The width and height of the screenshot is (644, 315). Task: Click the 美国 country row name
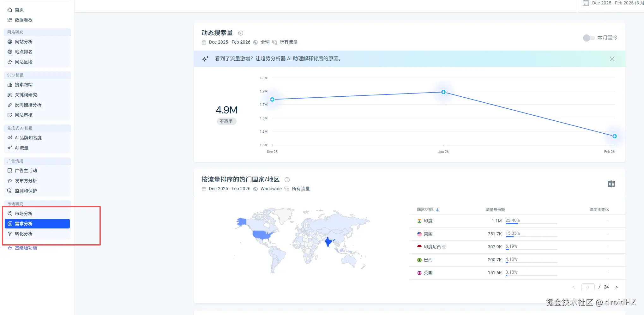(x=428, y=234)
